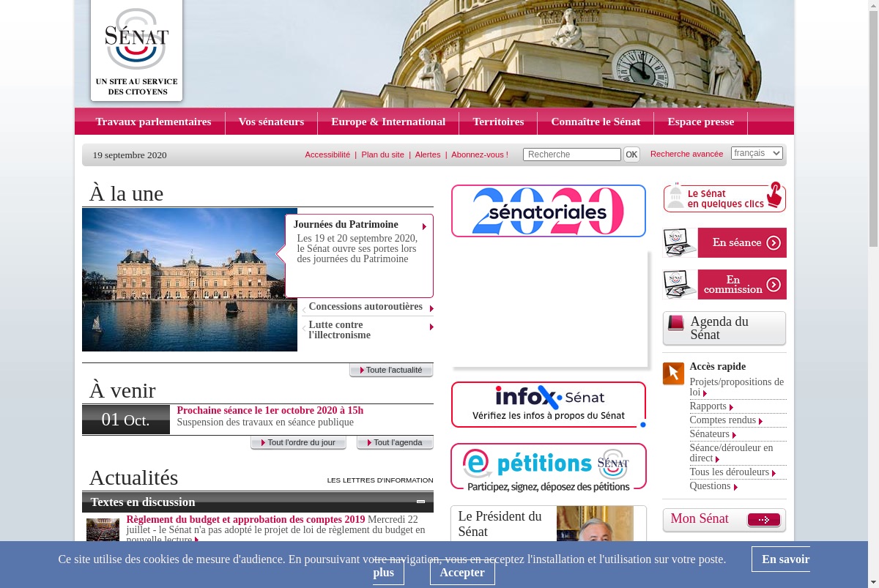Click the Accessibilité link
The image size is (879, 588).
tap(327, 155)
